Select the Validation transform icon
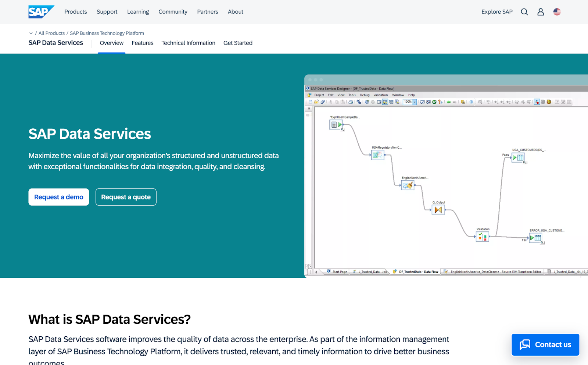The image size is (588, 365). [482, 237]
